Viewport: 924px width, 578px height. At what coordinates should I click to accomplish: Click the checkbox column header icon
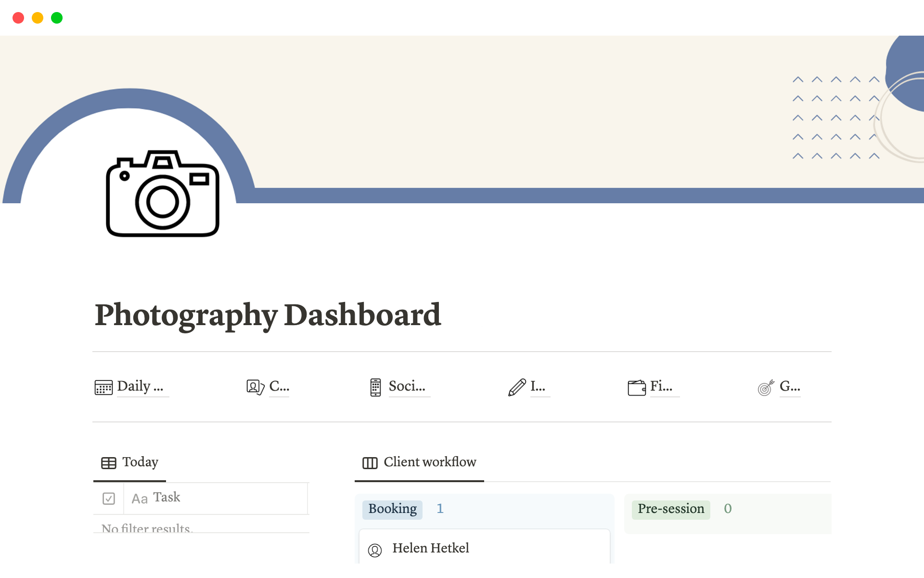tap(109, 498)
